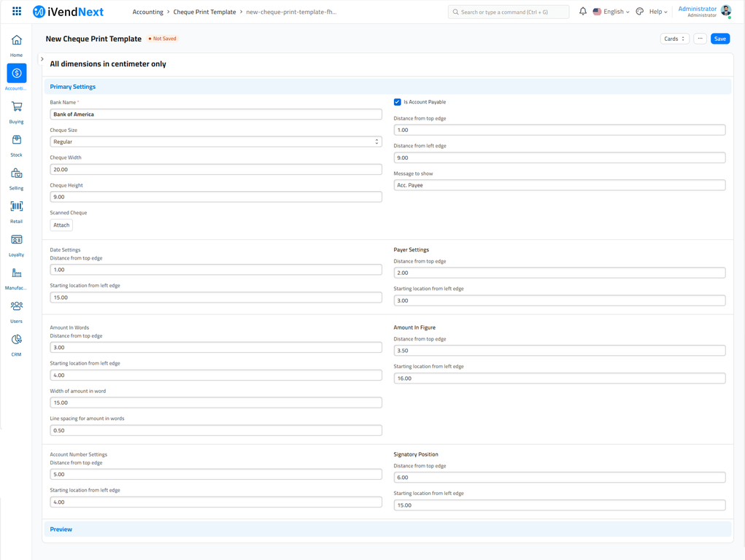The height and width of the screenshot is (560, 745).
Task: Navigate to Accounting breadcrumb
Action: click(147, 12)
